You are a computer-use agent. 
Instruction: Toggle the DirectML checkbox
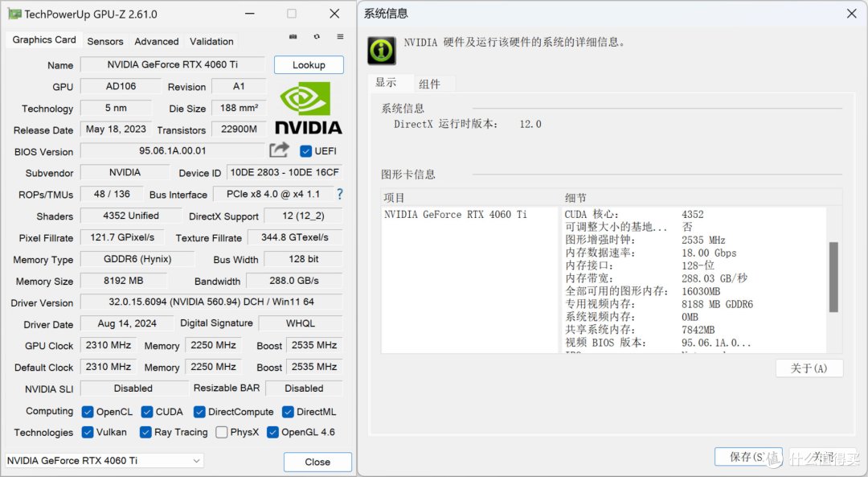288,412
